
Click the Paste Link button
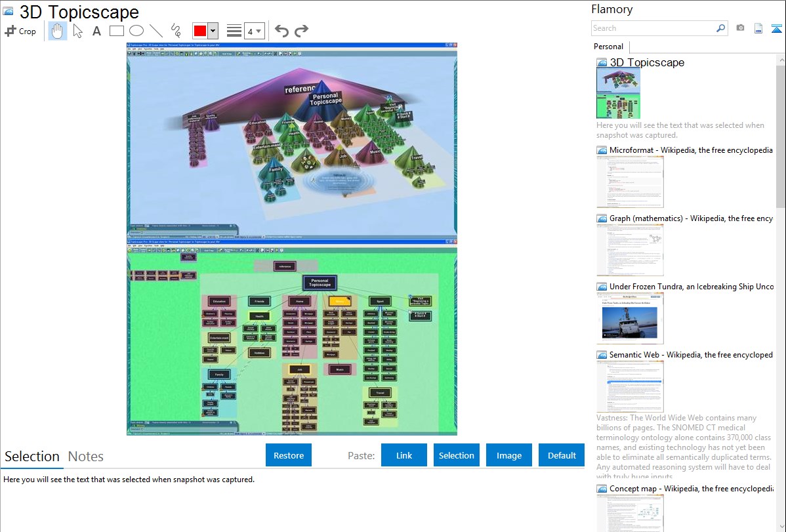[x=404, y=455]
